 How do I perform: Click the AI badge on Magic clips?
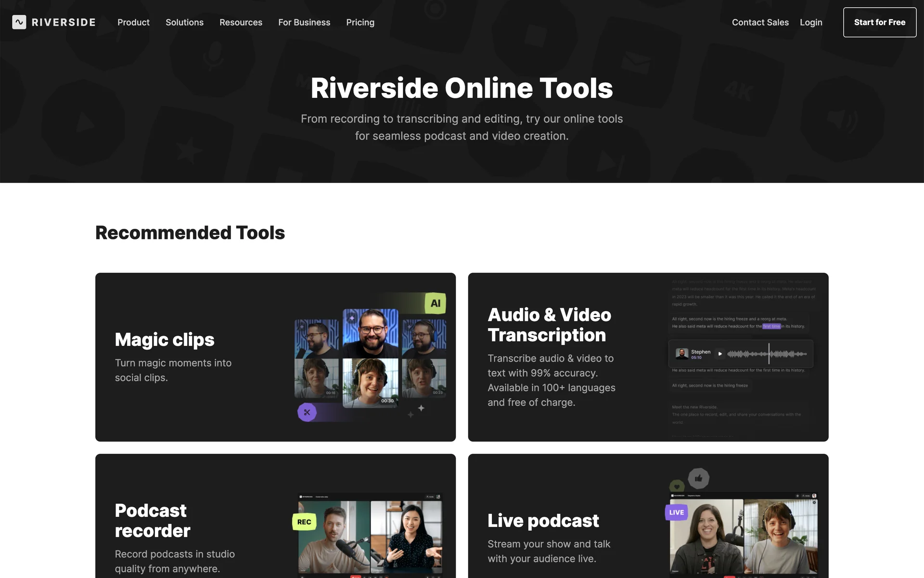point(435,303)
